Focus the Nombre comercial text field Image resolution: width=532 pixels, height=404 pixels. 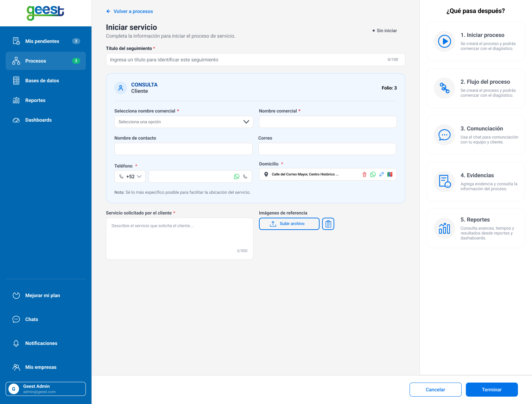(x=328, y=122)
